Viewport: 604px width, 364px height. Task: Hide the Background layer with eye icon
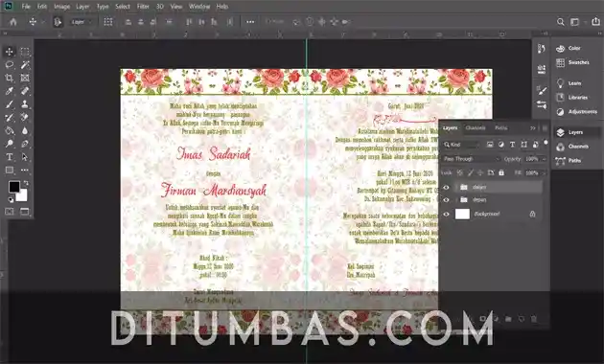(x=446, y=214)
